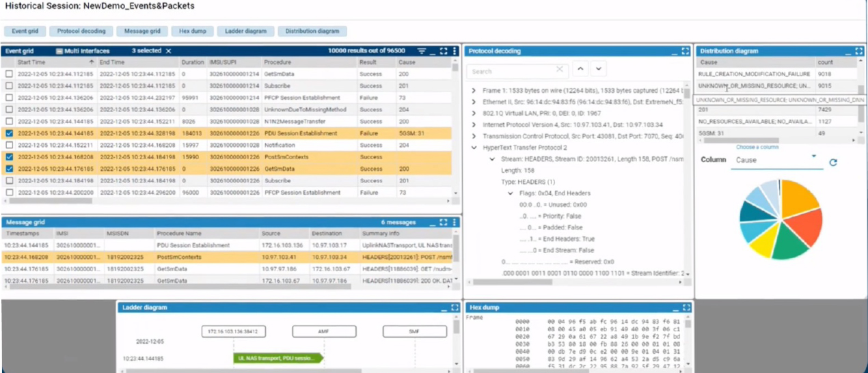Viewport: 868px width, 373px height.
Task: Expand 802.1Q Virtual LAN node
Action: point(474,113)
